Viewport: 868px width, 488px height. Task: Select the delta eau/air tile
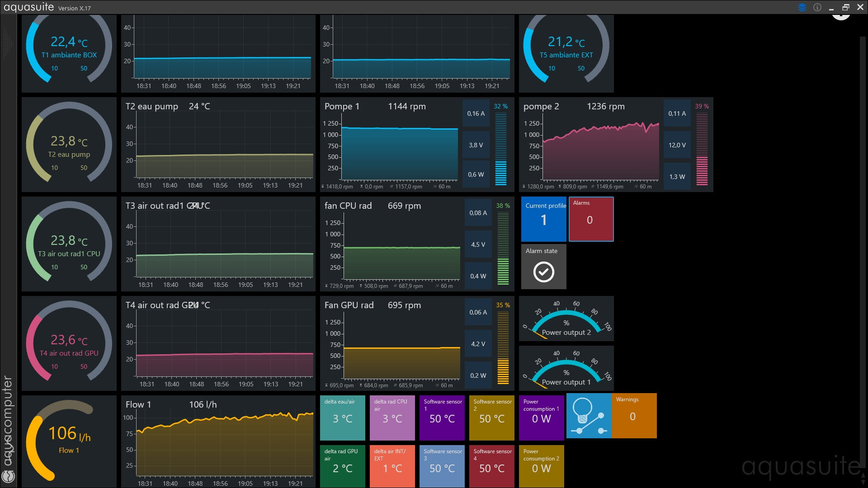coord(342,418)
